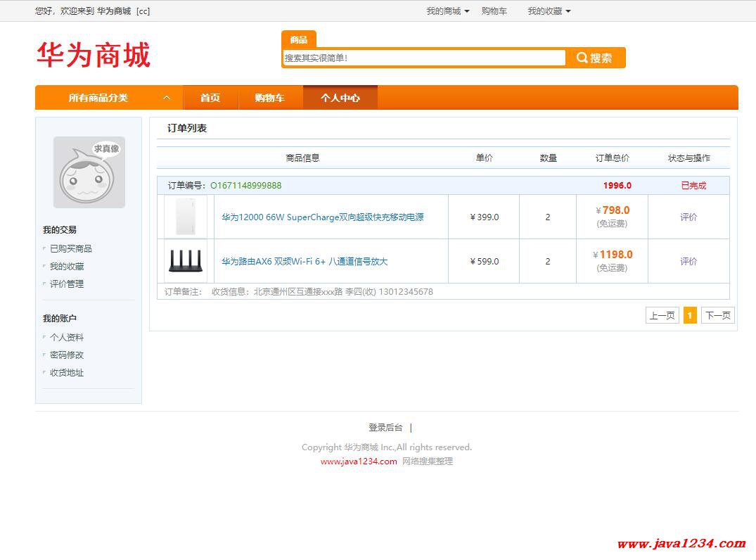Expand the 我的收藏 dropdown in top bar
This screenshot has width=756, height=560.
click(549, 11)
